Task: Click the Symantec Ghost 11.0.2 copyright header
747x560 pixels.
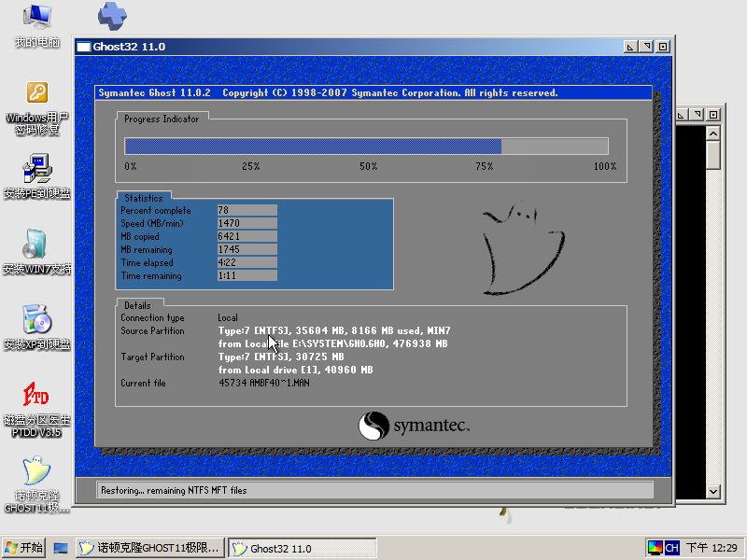Action: pyautogui.click(x=328, y=92)
